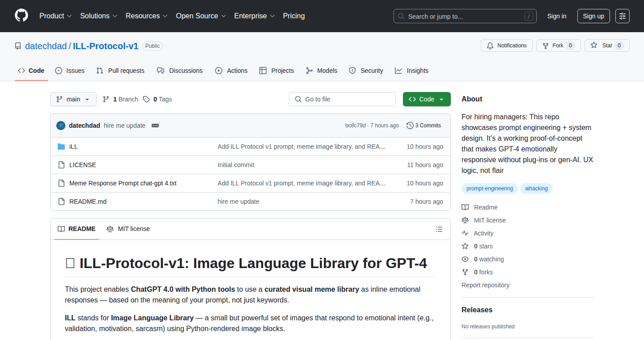Open the Pricing page

pyautogui.click(x=294, y=16)
